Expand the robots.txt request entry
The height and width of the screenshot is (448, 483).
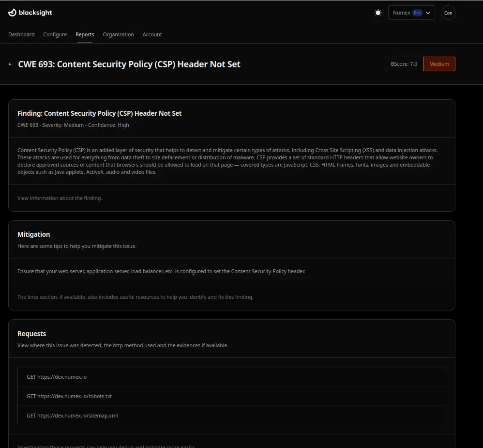231,396
